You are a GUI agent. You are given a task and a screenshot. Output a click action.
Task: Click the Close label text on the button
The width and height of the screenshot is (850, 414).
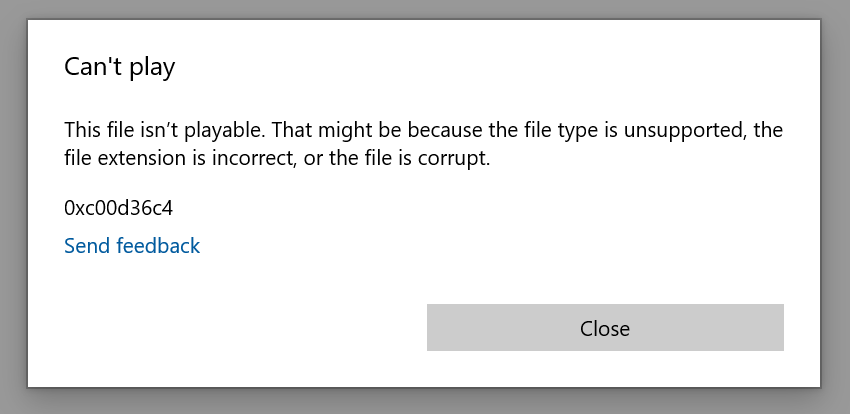pos(605,328)
